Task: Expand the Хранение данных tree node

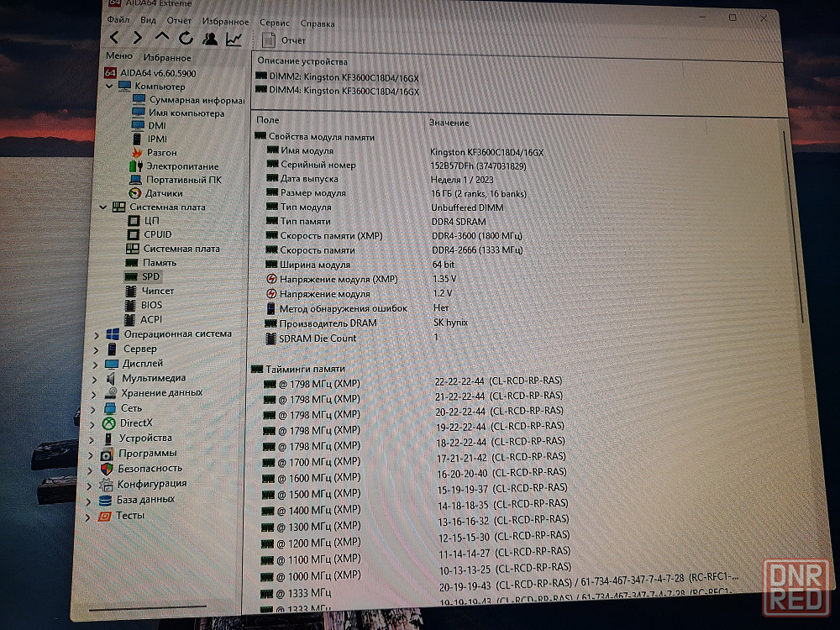Action: pyautogui.click(x=94, y=394)
